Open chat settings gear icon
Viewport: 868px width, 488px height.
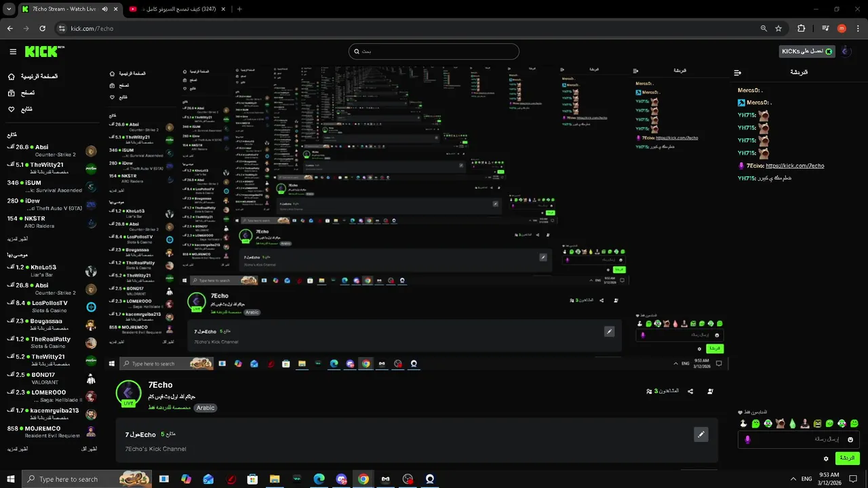tap(826, 458)
